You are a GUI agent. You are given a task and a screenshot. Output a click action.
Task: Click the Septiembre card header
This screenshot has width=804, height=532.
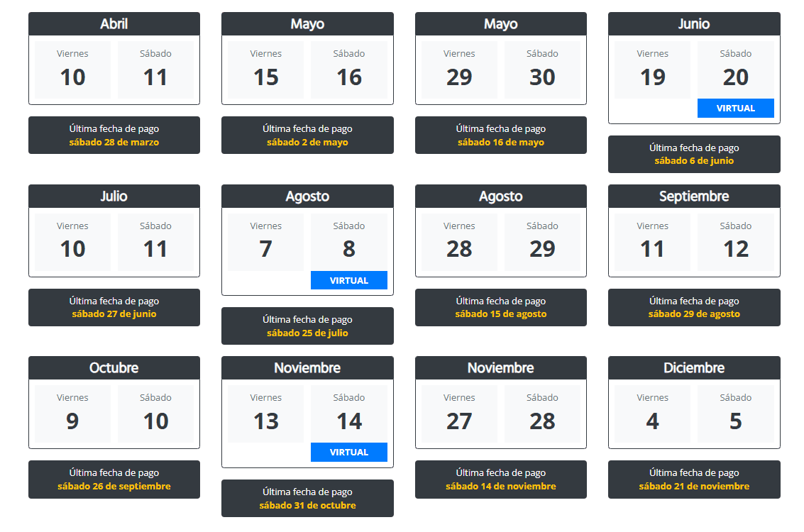693,196
